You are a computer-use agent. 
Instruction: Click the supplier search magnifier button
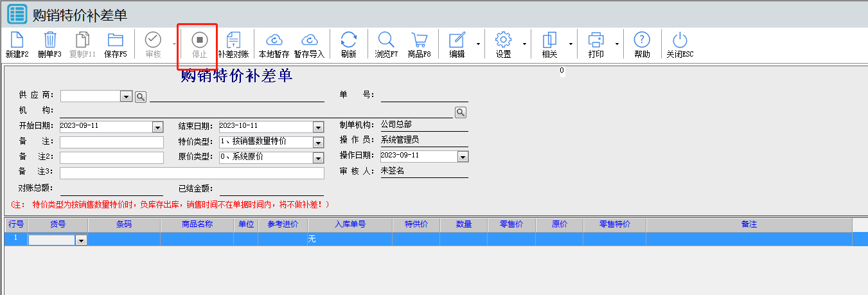(140, 96)
